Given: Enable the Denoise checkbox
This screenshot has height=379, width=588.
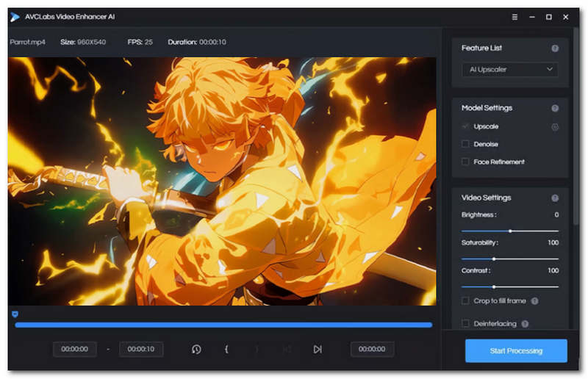Looking at the screenshot, I should point(465,144).
